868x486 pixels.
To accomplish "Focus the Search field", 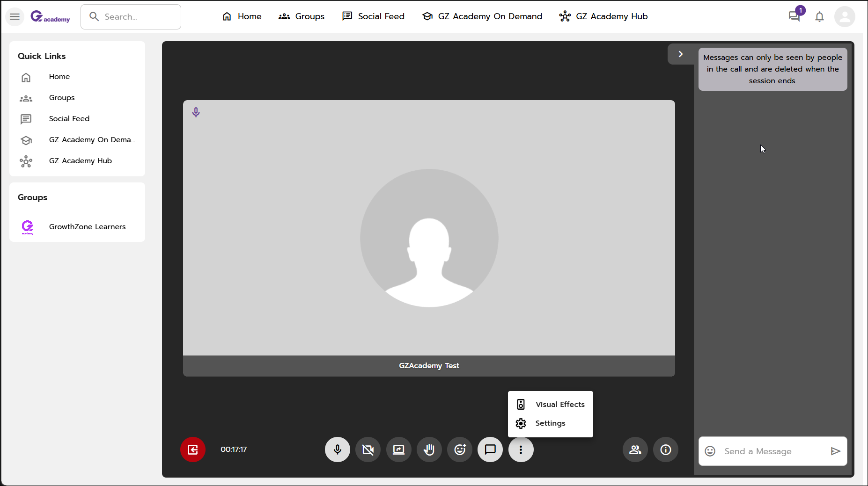I will [x=131, y=17].
